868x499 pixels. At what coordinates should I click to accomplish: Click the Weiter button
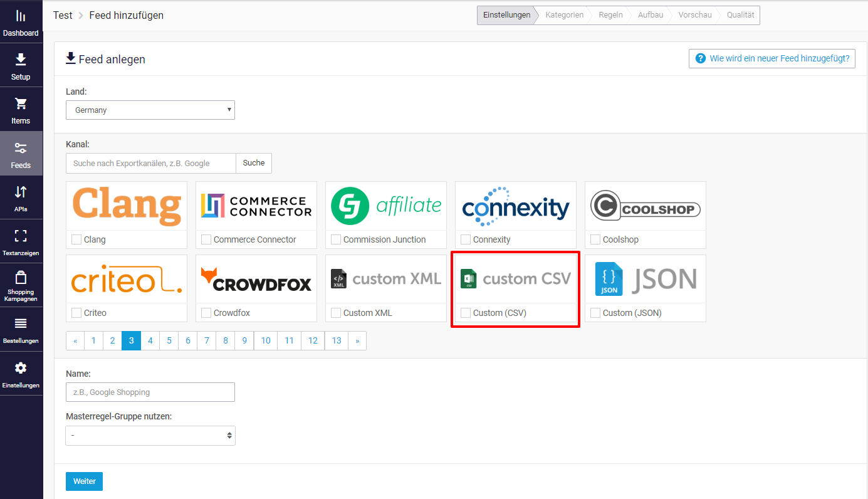point(84,481)
